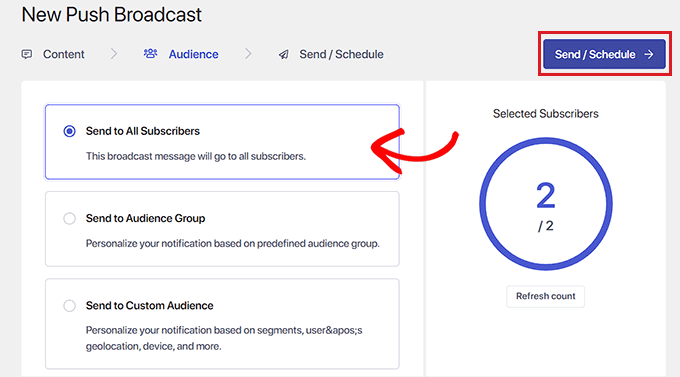The height and width of the screenshot is (377, 680).
Task: Click the chevron between Audience and Send / Schedule
Action: [x=248, y=54]
